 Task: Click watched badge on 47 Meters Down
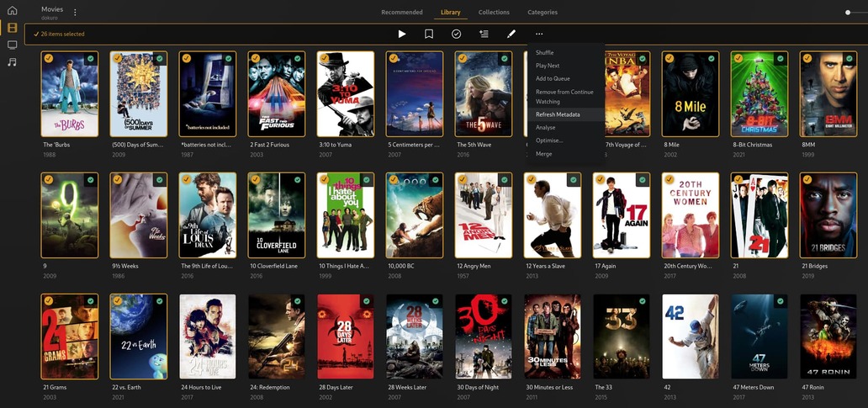(x=780, y=301)
